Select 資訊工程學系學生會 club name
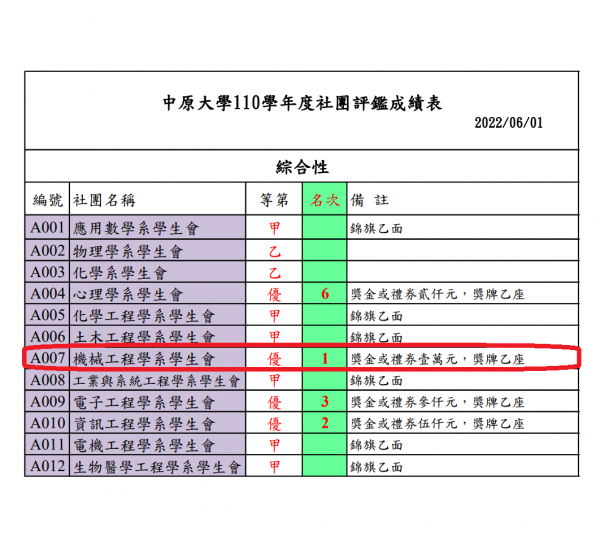The width and height of the screenshot is (600, 535). [144, 424]
